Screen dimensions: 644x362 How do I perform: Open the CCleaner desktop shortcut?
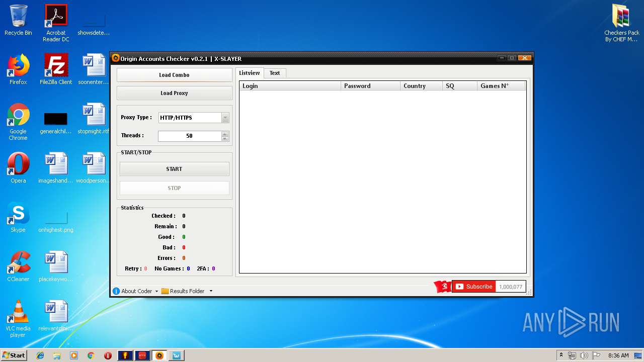coord(18,266)
